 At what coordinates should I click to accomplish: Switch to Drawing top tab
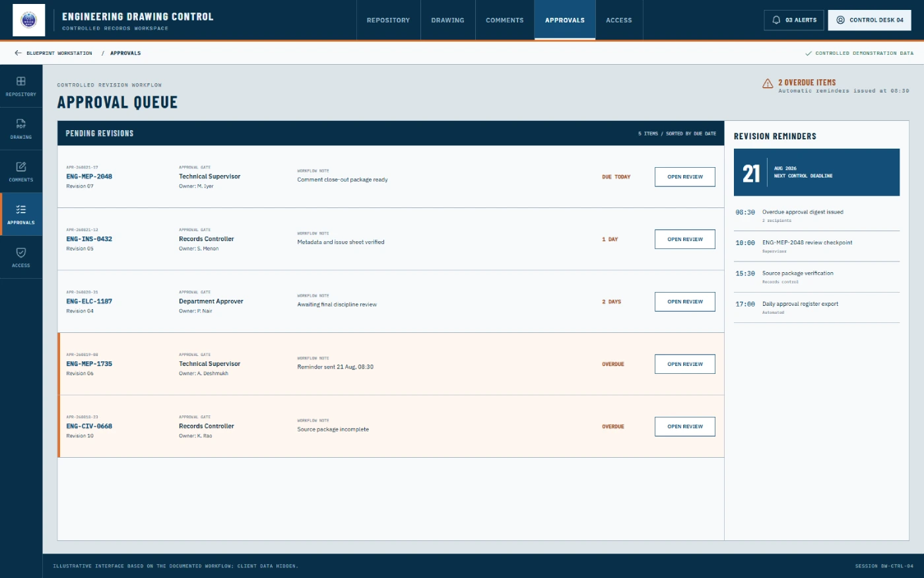pos(447,20)
